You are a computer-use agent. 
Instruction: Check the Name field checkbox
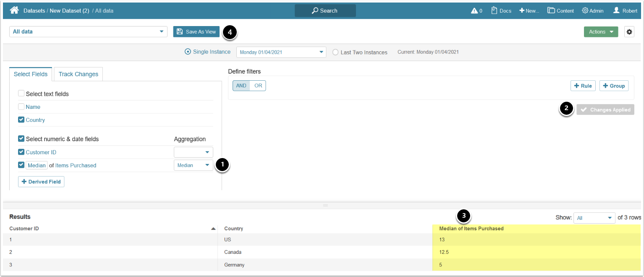21,107
